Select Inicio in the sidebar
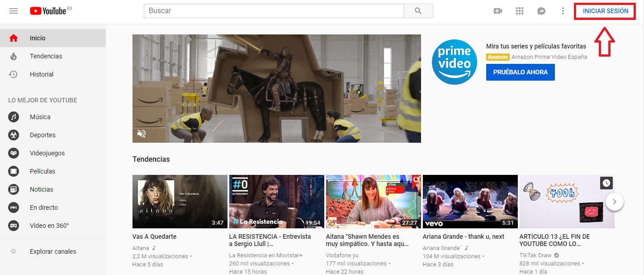Viewport: 644px width, 275px height. tap(53, 38)
